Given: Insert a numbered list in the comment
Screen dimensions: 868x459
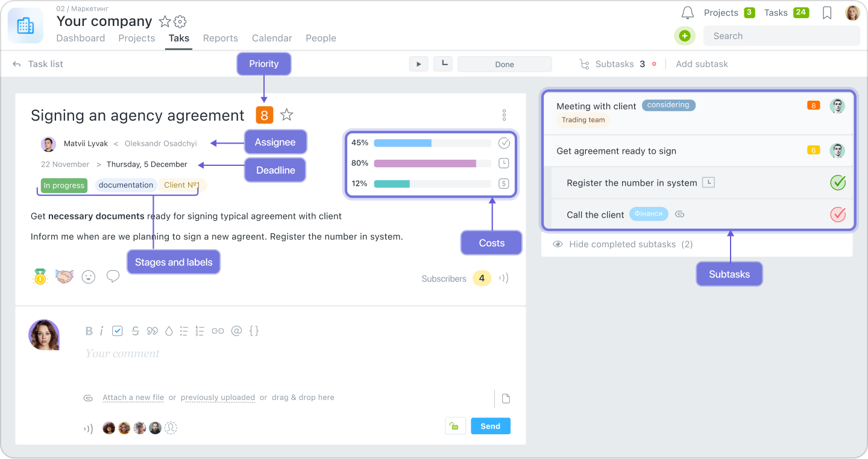Looking at the screenshot, I should pos(200,331).
